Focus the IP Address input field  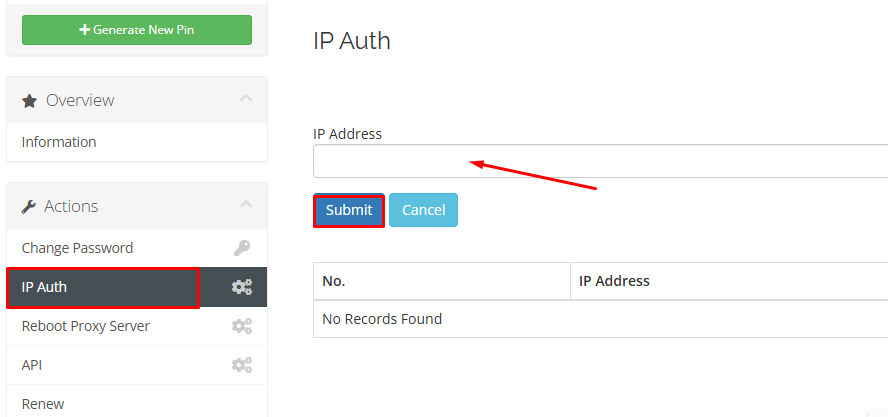click(x=600, y=161)
